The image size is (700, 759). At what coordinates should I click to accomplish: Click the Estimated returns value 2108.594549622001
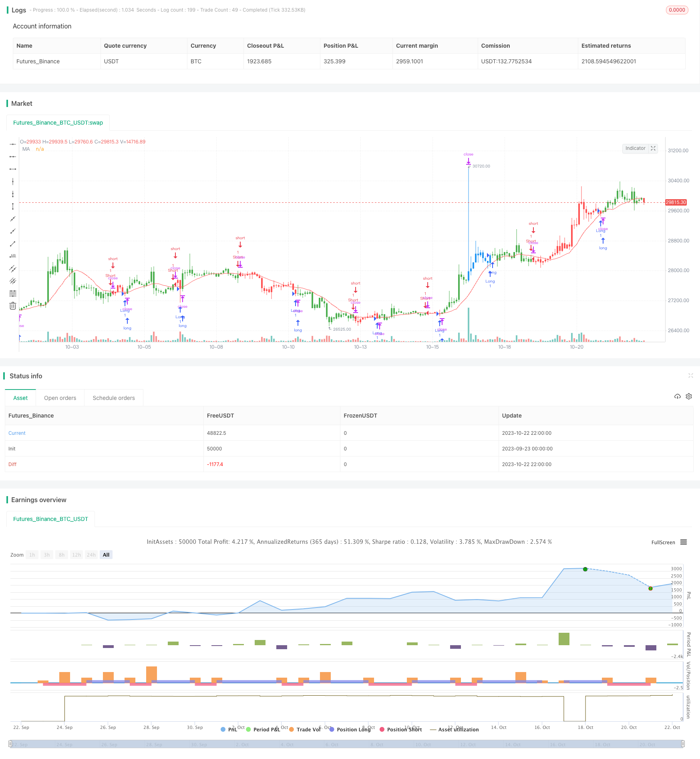click(609, 61)
